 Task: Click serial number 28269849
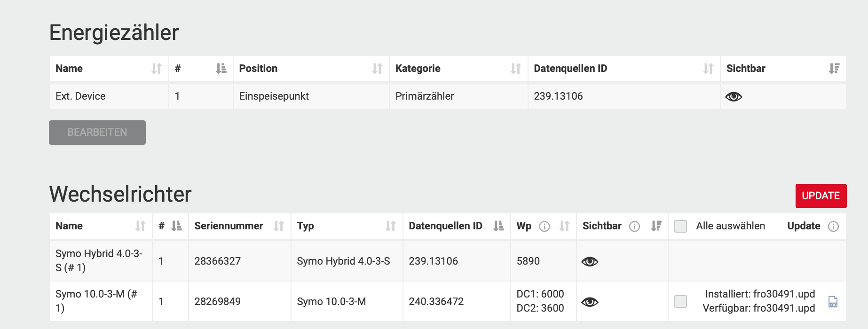218,302
